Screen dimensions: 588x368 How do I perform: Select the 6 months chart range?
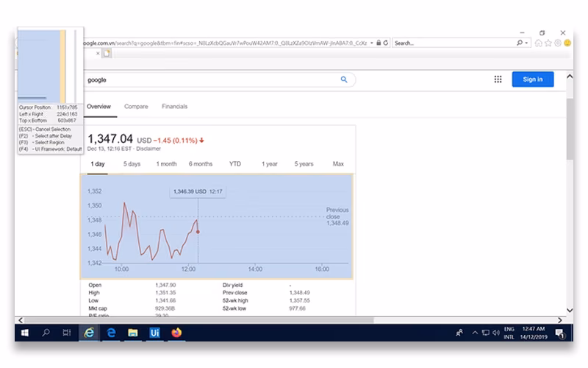click(x=201, y=163)
